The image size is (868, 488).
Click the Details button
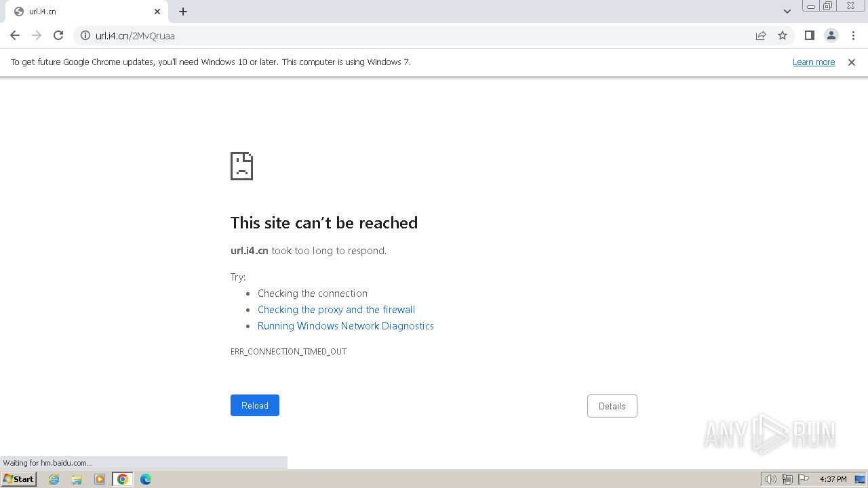pyautogui.click(x=612, y=406)
